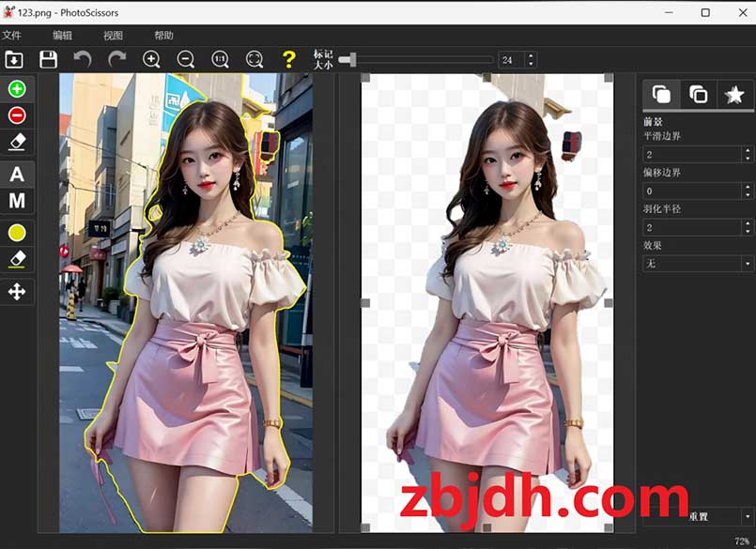Click the zoom-in magnifier icon
This screenshot has width=756, height=549.
[x=150, y=59]
